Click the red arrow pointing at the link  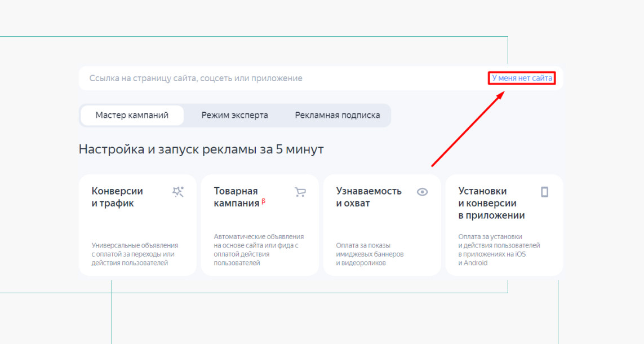click(467, 129)
